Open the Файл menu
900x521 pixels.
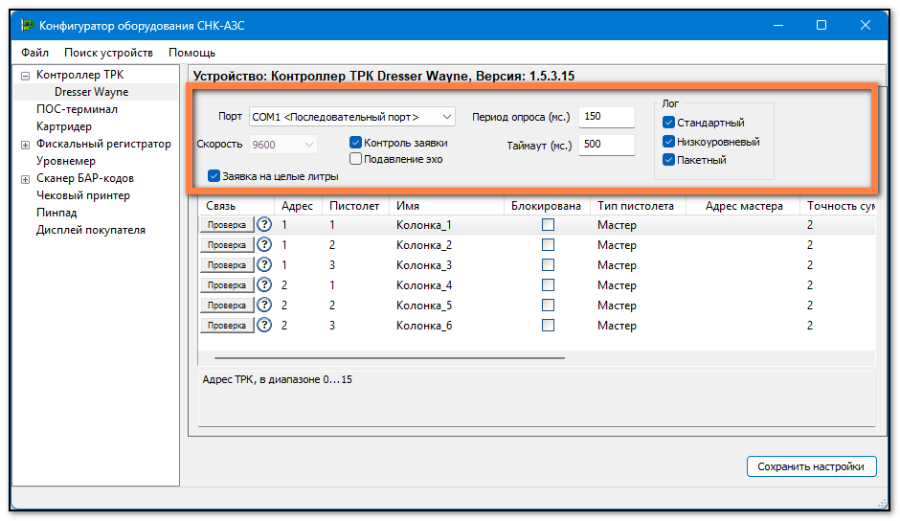pos(34,52)
